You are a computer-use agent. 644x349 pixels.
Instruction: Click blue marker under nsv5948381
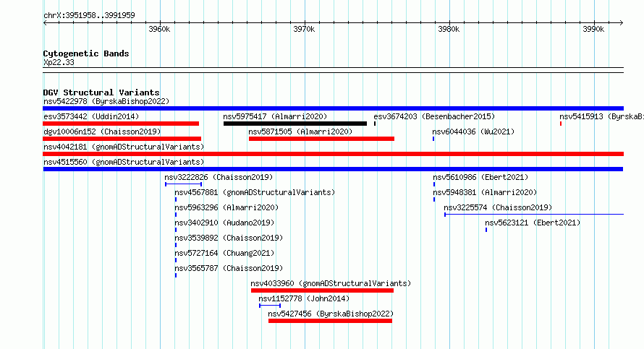[x=434, y=199]
